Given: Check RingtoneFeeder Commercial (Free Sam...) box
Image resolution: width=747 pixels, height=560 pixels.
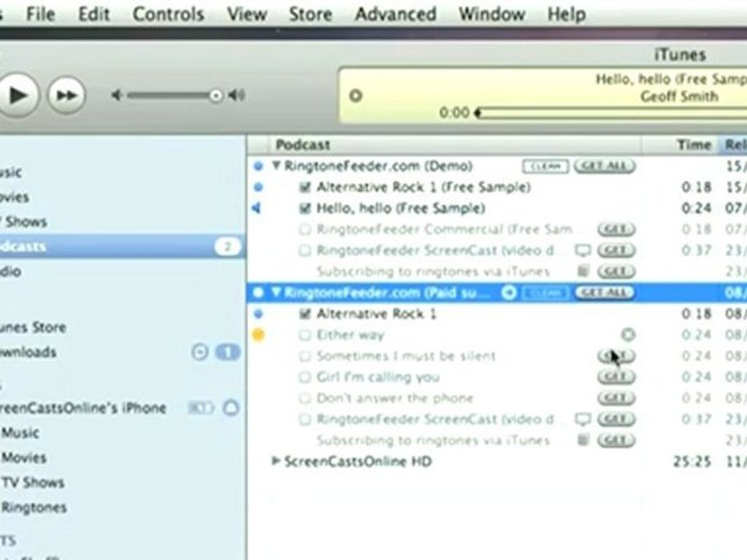Looking at the screenshot, I should (305, 229).
